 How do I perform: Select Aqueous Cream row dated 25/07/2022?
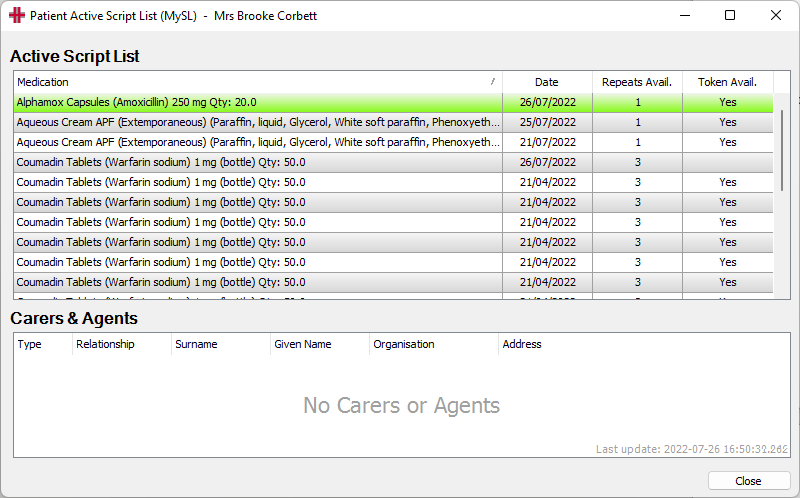point(393,122)
